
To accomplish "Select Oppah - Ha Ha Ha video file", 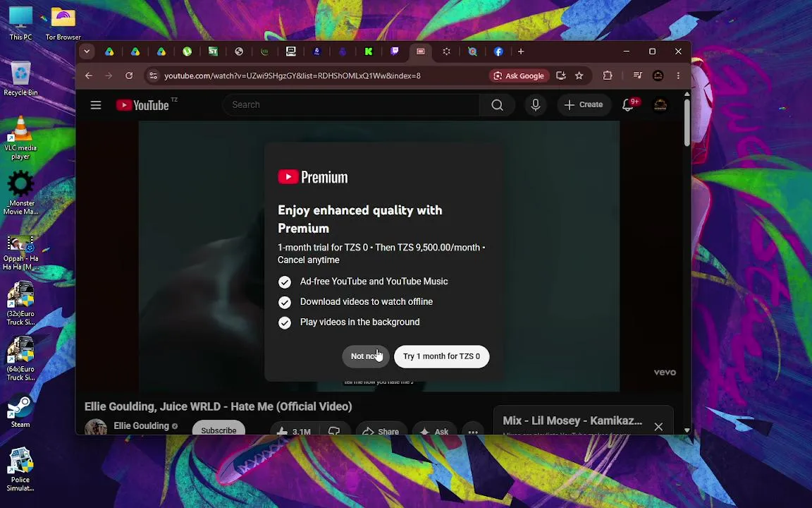I will pos(20,253).
